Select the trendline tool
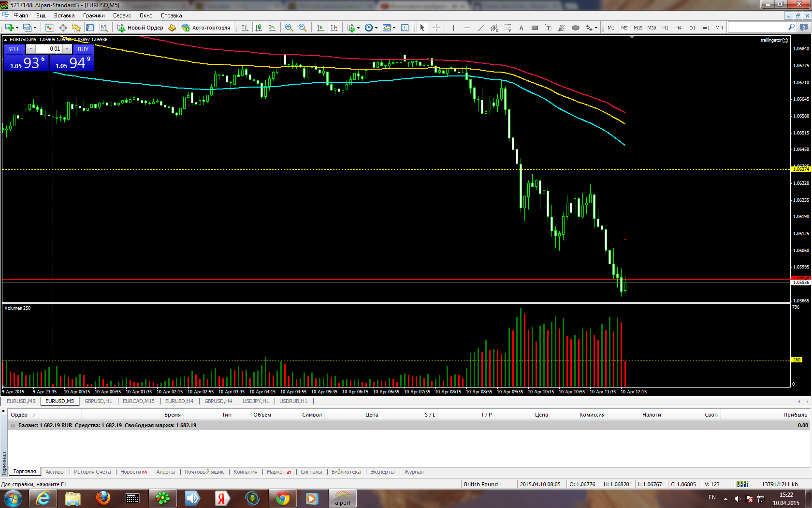 tap(480, 28)
